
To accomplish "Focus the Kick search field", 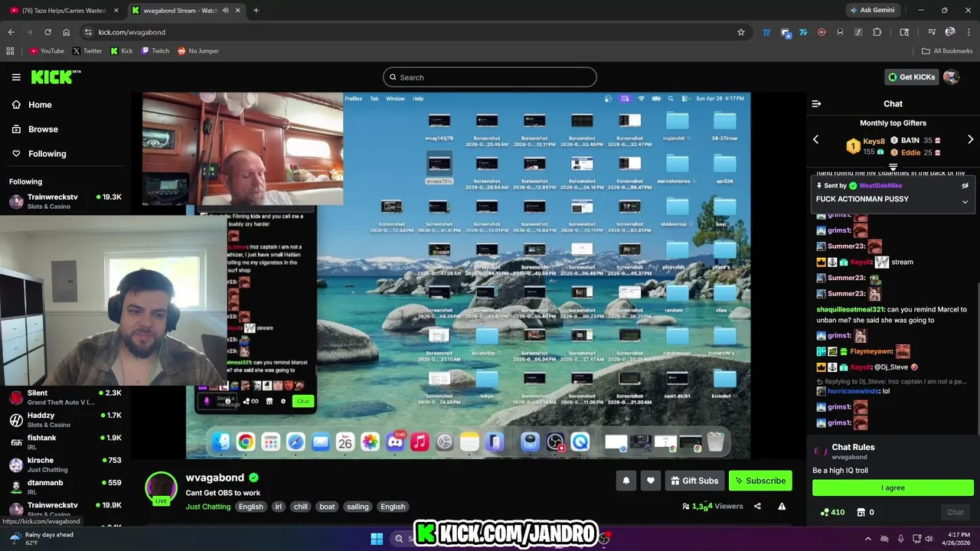I will [x=490, y=77].
